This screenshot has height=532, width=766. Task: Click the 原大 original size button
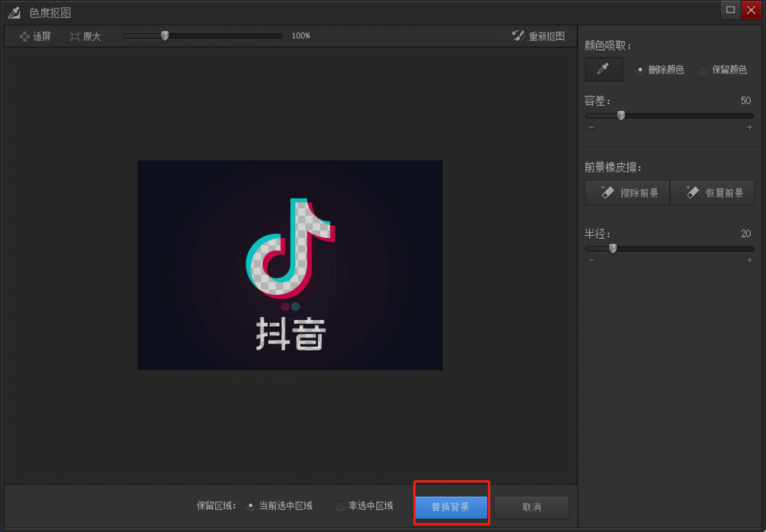[x=86, y=37]
